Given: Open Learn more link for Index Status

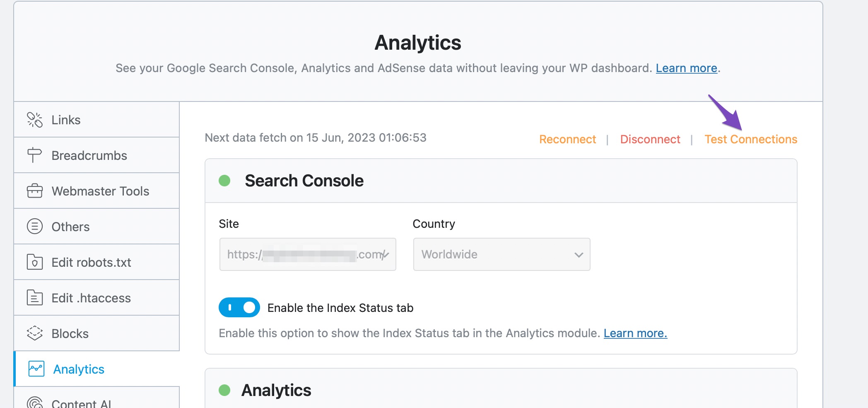Looking at the screenshot, I should click(635, 333).
